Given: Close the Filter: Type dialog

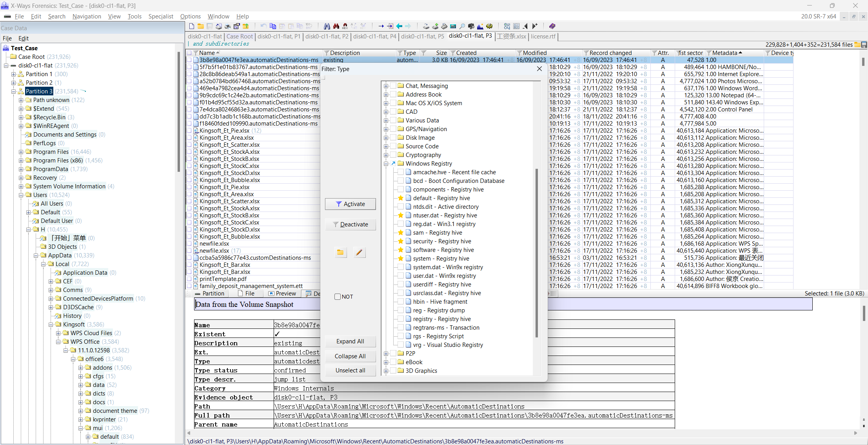Looking at the screenshot, I should tap(539, 69).
